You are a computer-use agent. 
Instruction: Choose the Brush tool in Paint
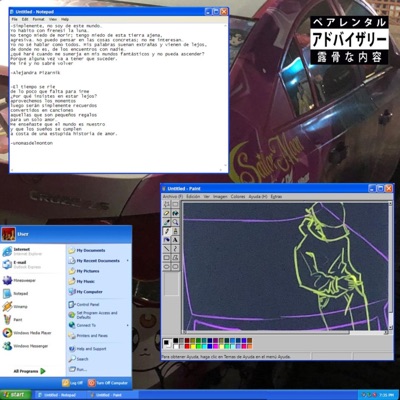(175, 231)
